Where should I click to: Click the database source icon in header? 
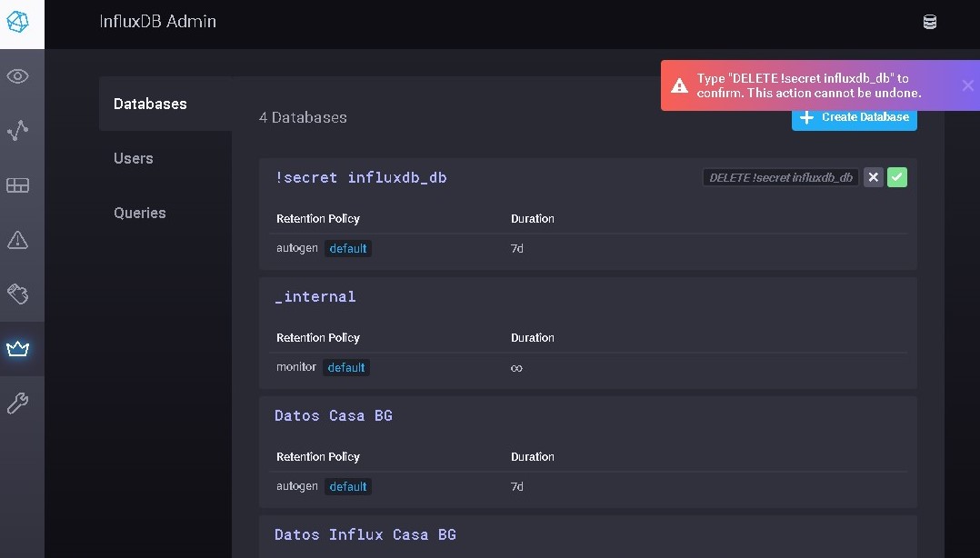930,22
